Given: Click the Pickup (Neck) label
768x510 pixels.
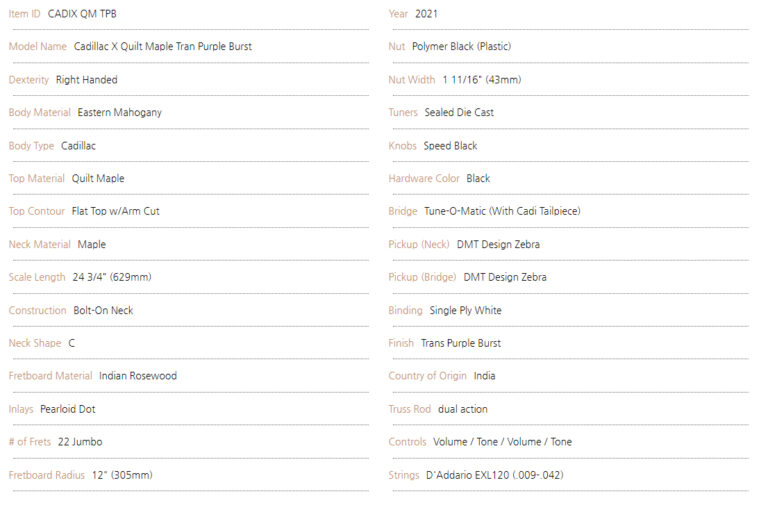Looking at the screenshot, I should pyautogui.click(x=419, y=244).
